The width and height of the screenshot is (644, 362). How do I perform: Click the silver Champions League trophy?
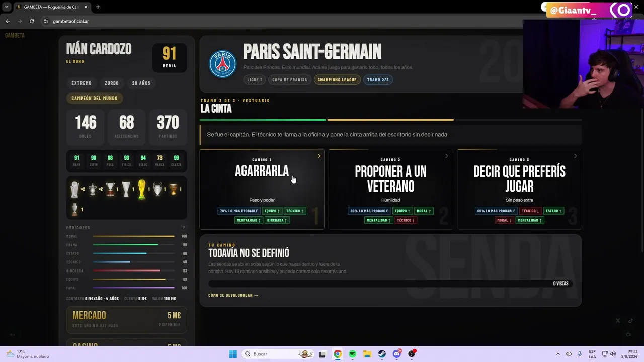pyautogui.click(x=158, y=189)
